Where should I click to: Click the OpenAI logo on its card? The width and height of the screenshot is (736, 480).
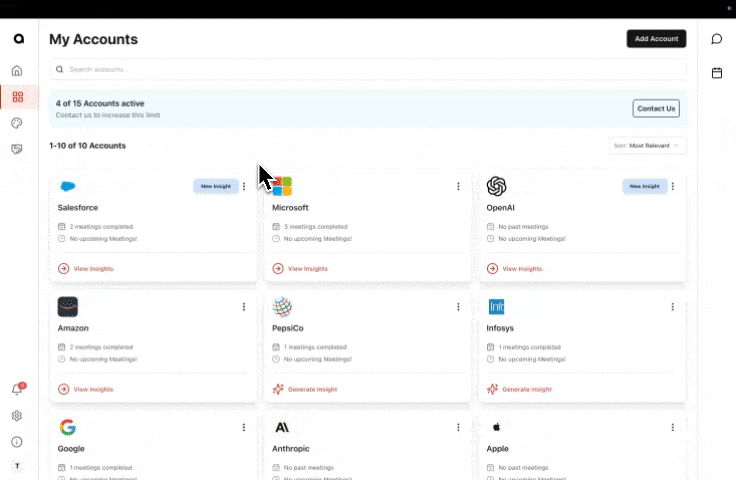pyautogui.click(x=497, y=186)
